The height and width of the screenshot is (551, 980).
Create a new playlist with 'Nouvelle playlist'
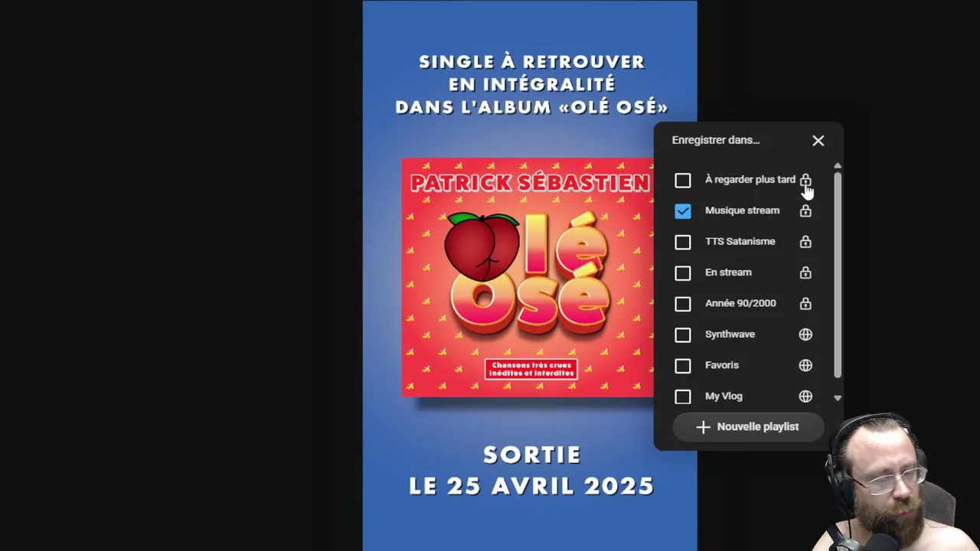tap(748, 427)
